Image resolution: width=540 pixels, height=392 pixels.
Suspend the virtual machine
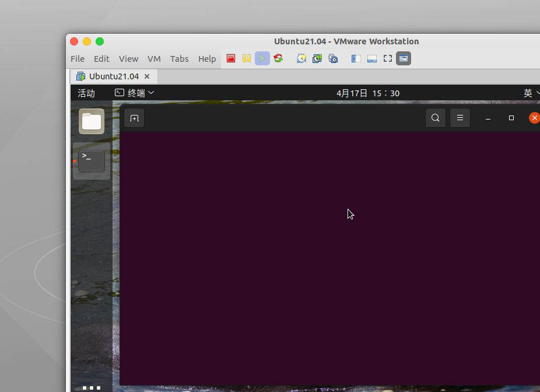[247, 58]
